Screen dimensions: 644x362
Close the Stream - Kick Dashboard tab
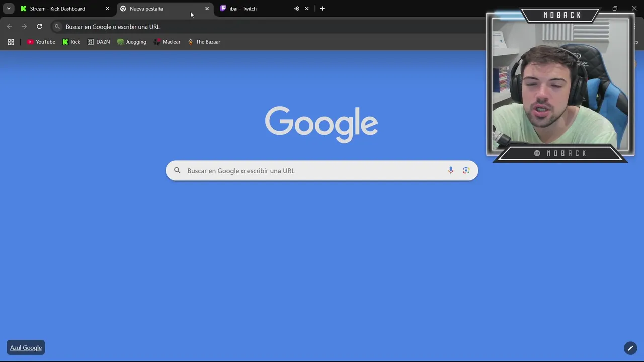tap(107, 9)
